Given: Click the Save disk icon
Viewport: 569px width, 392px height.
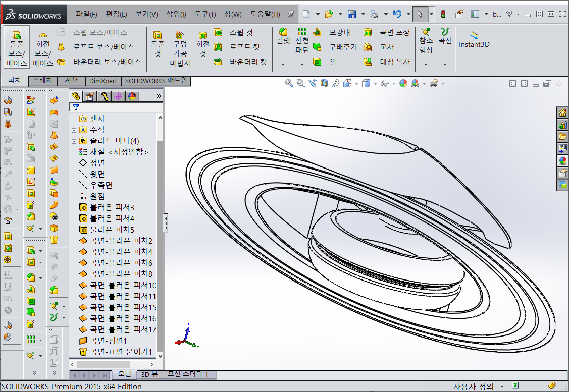Looking at the screenshot, I should 351,14.
